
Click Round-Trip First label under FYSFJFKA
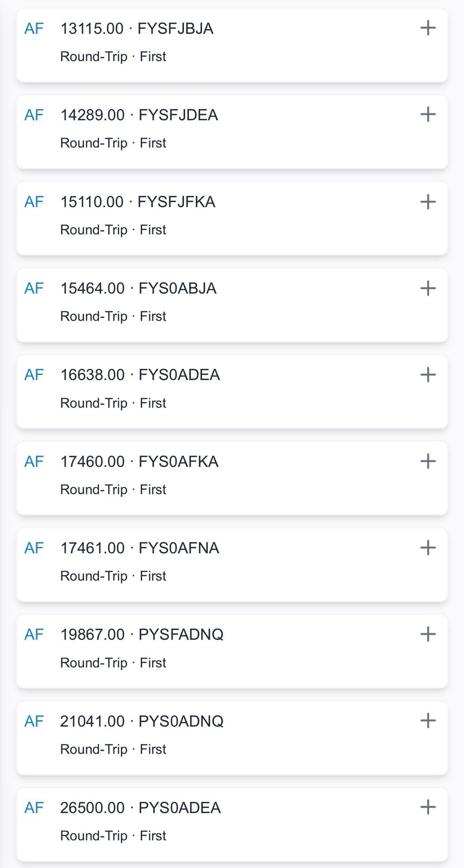(113, 230)
